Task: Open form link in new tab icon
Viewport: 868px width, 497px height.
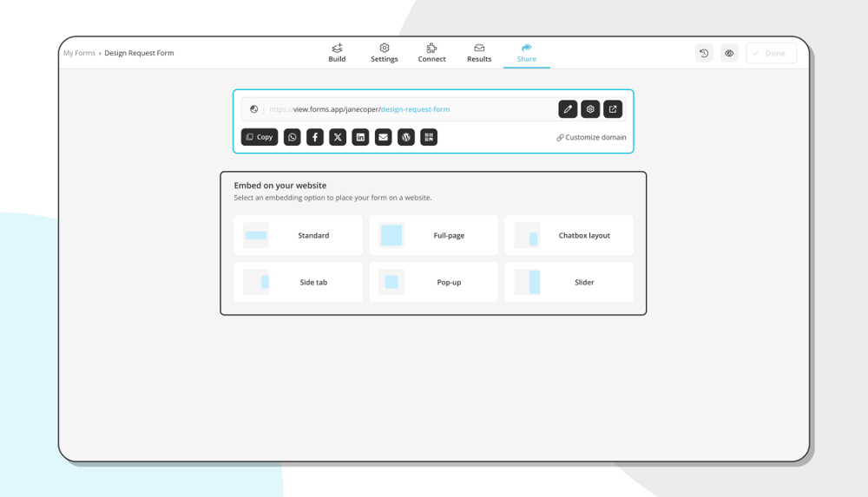Action: pyautogui.click(x=613, y=109)
